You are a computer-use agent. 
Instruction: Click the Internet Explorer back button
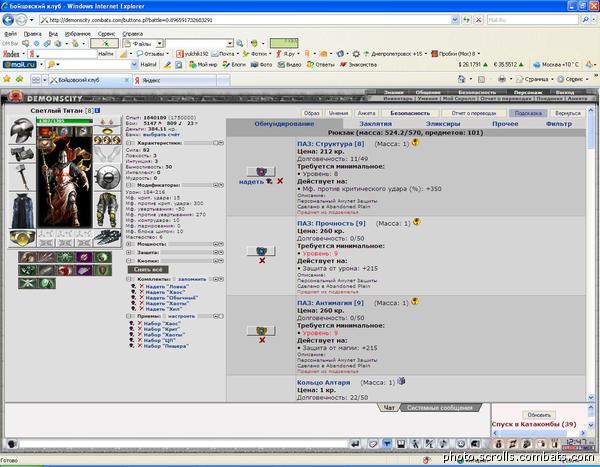click(8, 20)
